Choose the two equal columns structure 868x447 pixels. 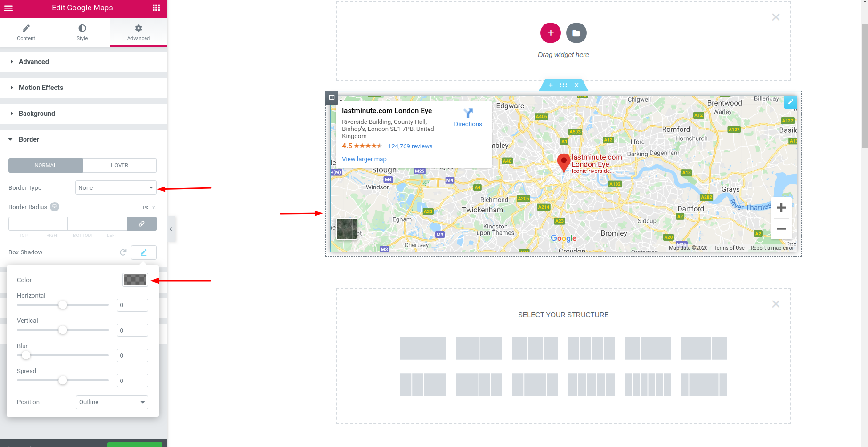tap(479, 348)
